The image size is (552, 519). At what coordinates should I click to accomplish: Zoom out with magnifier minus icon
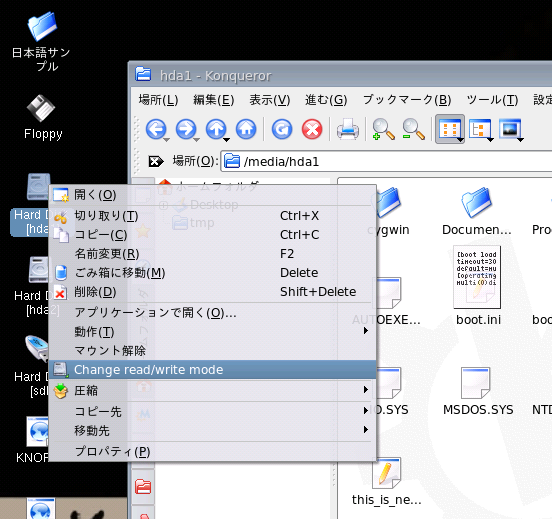point(413,129)
